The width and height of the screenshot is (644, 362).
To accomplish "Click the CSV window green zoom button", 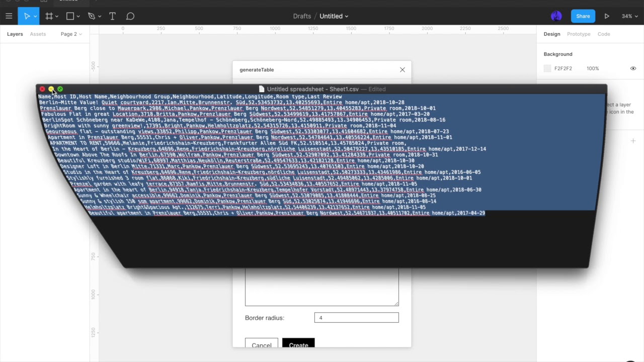I will click(60, 89).
